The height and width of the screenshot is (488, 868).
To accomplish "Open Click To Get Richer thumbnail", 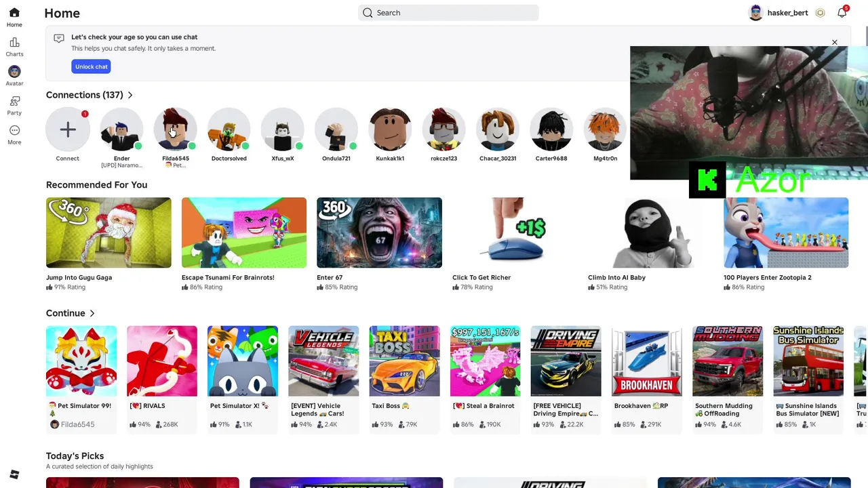I will [x=515, y=232].
